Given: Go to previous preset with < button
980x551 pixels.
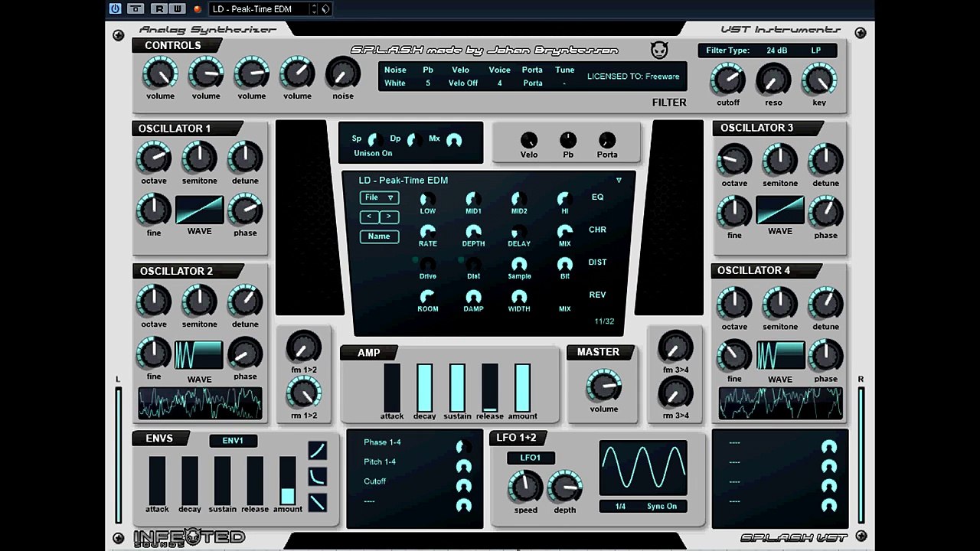Looking at the screenshot, I should (x=370, y=217).
